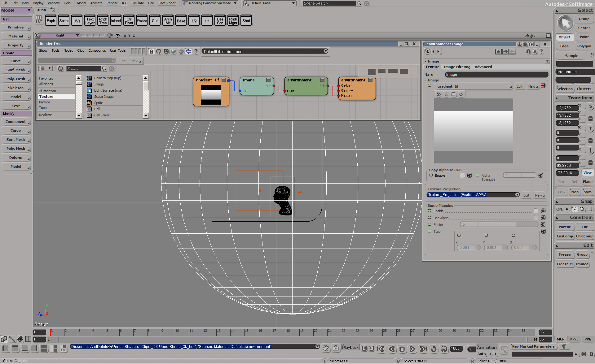Click the magnifier icon beside node Search field

point(104,68)
